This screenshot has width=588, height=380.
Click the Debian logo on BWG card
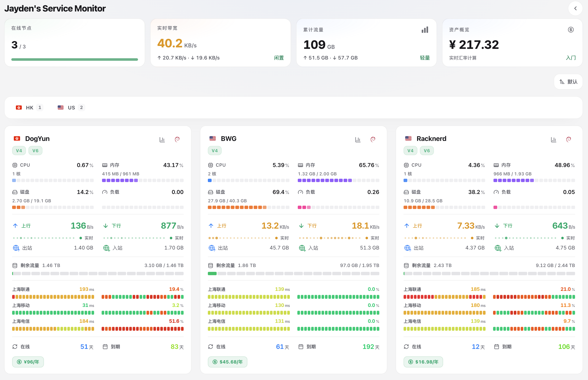(373, 139)
